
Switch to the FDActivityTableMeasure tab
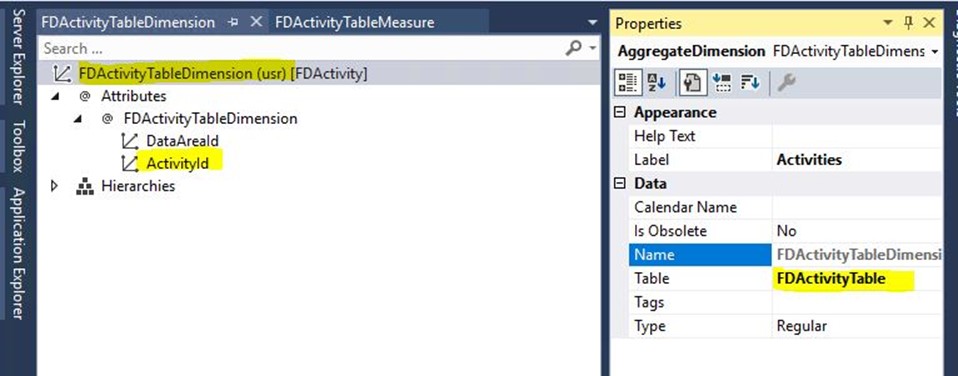point(354,23)
